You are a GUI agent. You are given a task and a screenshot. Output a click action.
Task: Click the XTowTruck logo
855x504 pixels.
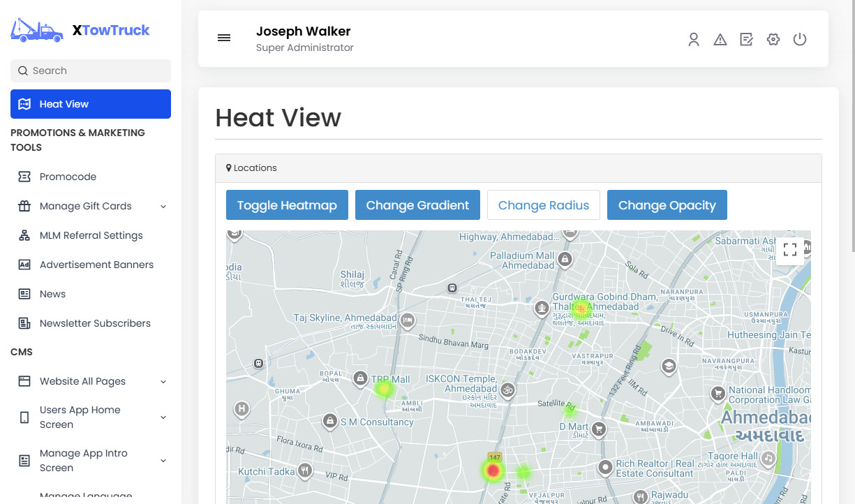[80, 30]
